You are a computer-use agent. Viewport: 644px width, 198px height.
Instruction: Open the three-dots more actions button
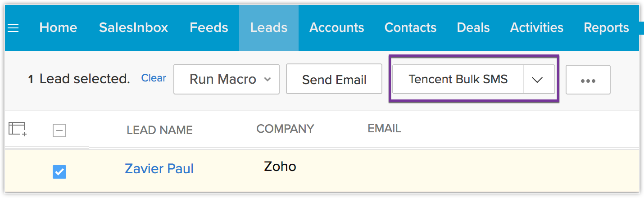click(588, 80)
